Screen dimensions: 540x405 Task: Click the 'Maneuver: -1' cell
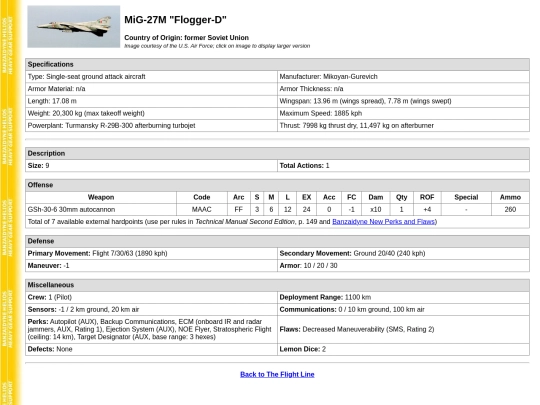coord(151,266)
